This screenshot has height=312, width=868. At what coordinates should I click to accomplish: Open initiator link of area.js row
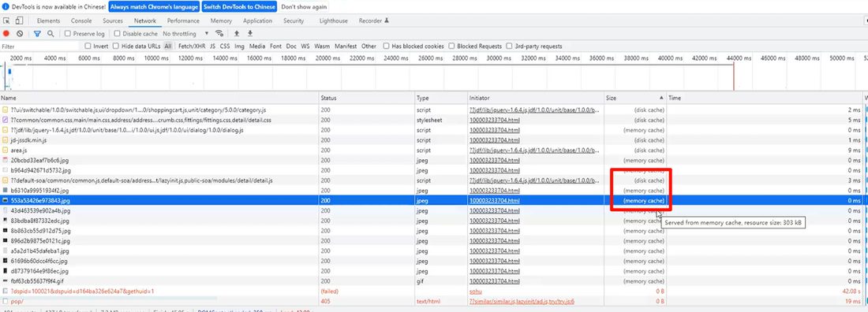click(534, 150)
